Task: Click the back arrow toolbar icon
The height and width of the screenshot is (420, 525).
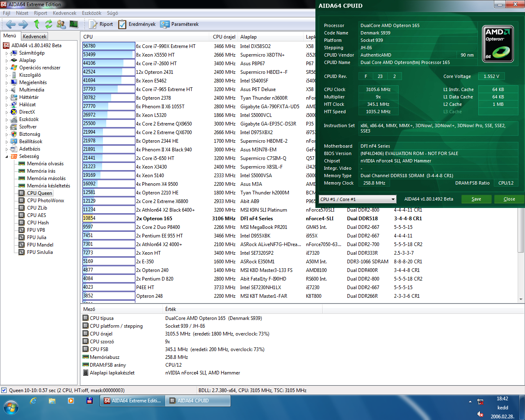Action: (x=11, y=24)
